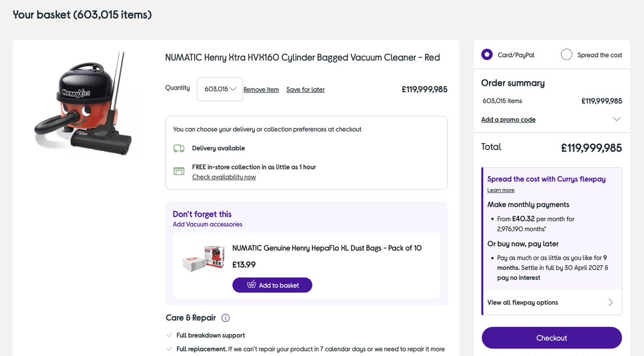The height and width of the screenshot is (356, 644).
Task: Click Add Vacuum accessories link
Action: [207, 224]
